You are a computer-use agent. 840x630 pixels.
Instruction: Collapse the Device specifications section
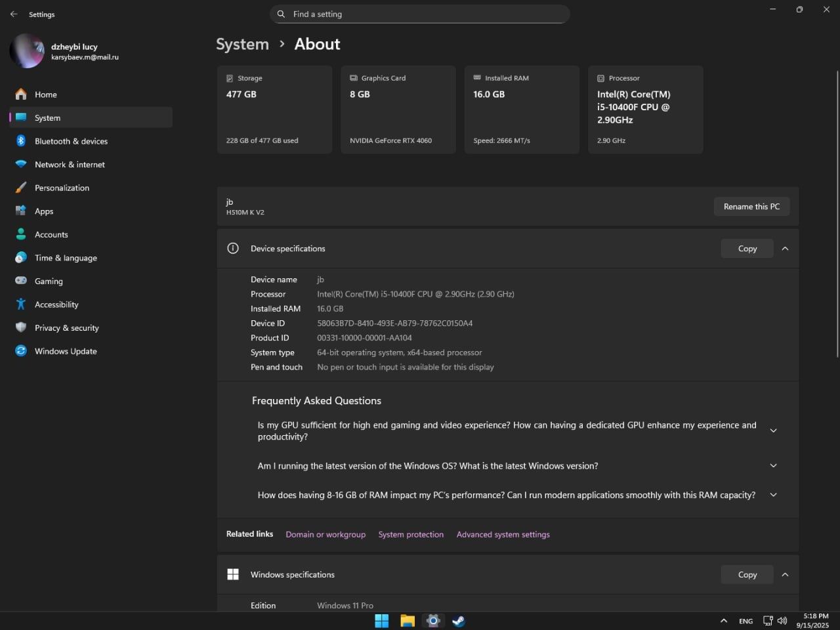coord(785,248)
